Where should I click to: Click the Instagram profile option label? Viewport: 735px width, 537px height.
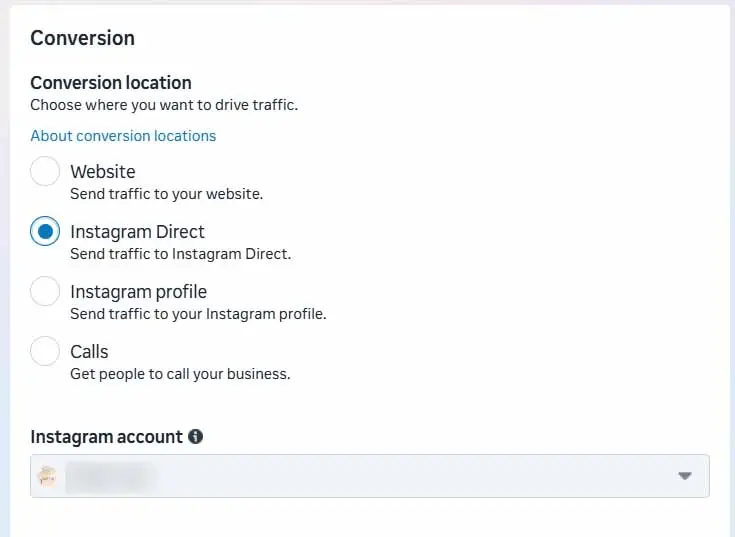[139, 291]
